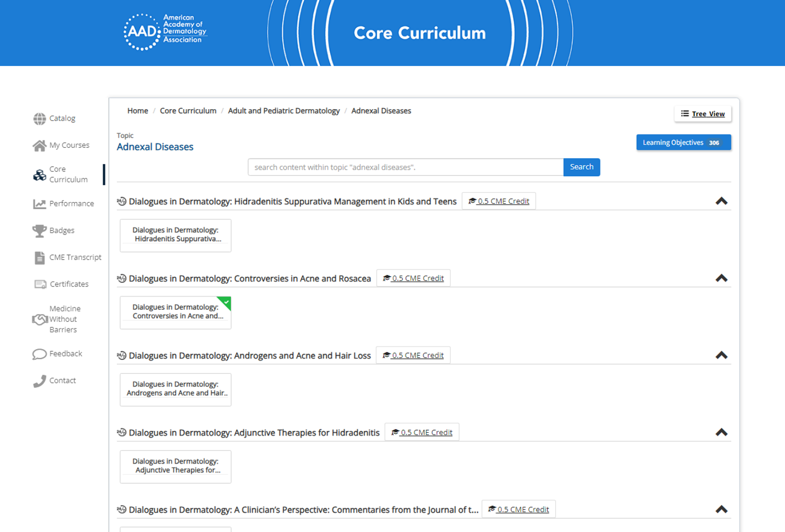Viewport: 785px width, 532px height.
Task: Click the Contact phone icon
Action: point(40,381)
